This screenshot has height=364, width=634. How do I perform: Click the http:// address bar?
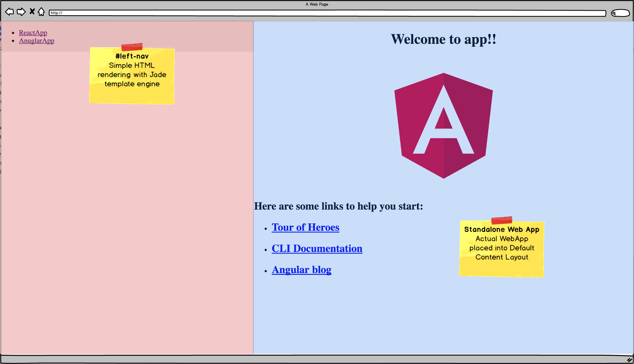327,13
